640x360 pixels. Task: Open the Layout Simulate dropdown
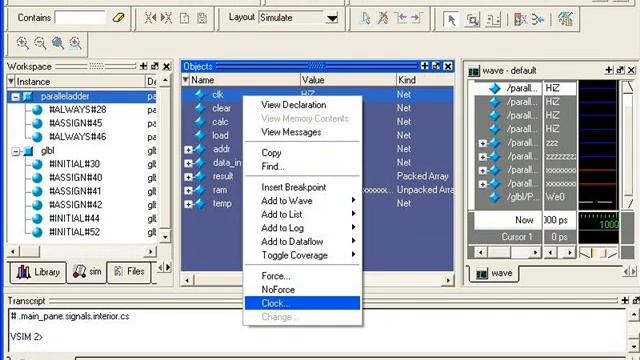[x=332, y=18]
